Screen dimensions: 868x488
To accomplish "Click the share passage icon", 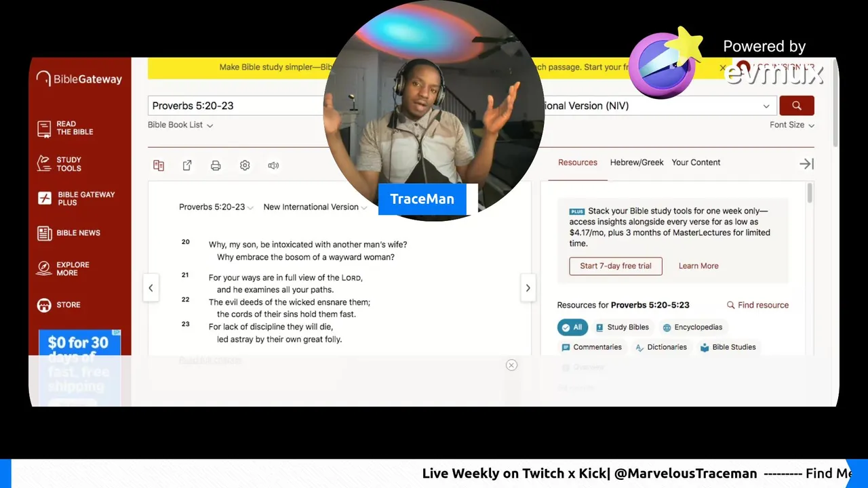I will [187, 165].
